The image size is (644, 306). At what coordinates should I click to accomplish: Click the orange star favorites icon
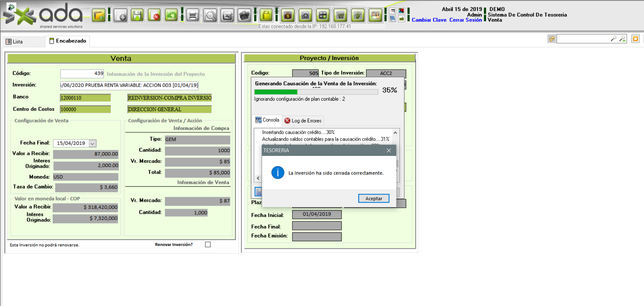click(635, 39)
